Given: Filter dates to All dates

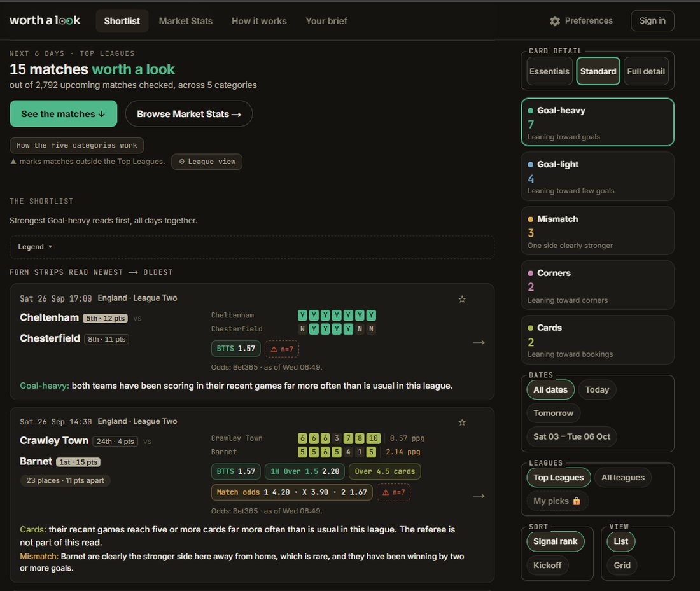Looking at the screenshot, I should coord(550,390).
